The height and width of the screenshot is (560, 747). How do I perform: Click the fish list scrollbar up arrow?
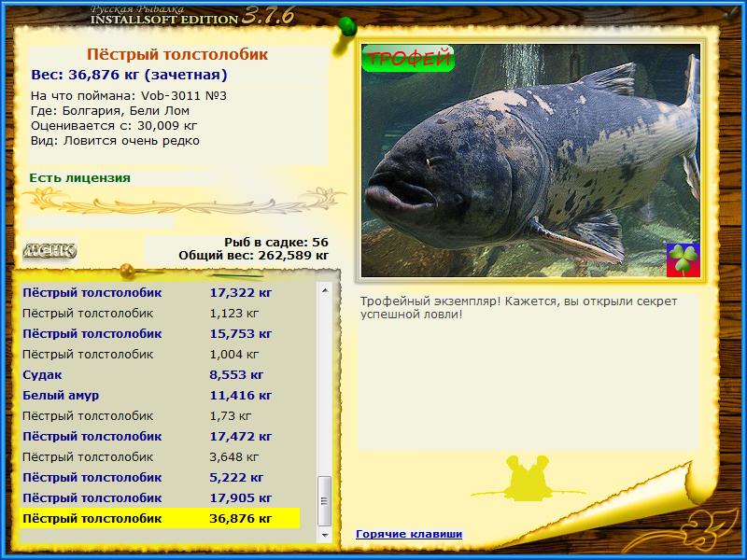[x=325, y=290]
